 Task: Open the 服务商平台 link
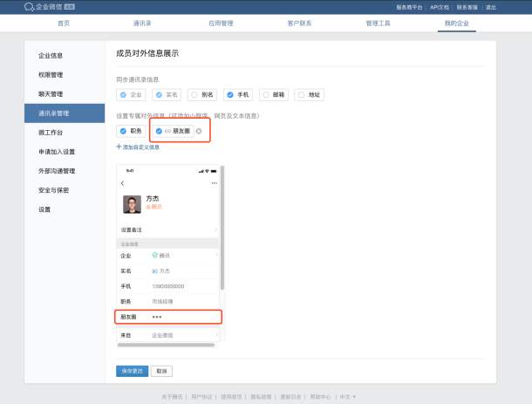pos(409,7)
